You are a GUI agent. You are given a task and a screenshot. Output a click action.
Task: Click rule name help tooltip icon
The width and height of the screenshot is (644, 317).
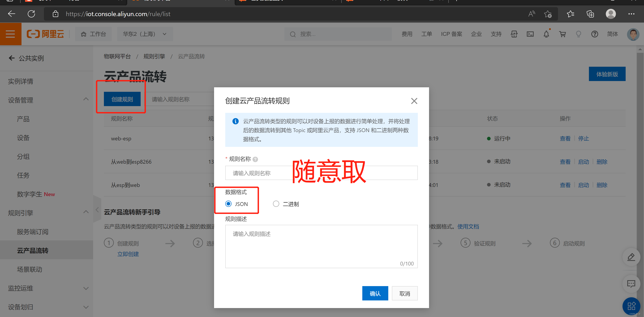tap(255, 159)
